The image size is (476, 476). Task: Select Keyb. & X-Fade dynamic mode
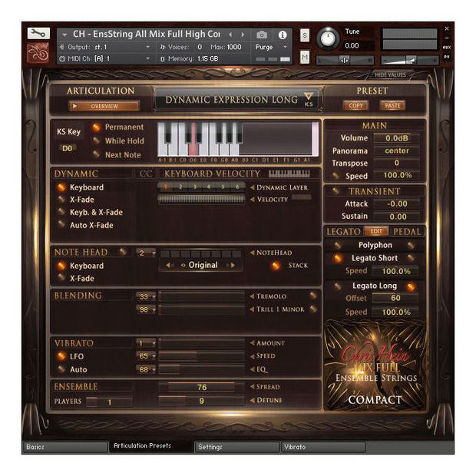click(x=61, y=212)
